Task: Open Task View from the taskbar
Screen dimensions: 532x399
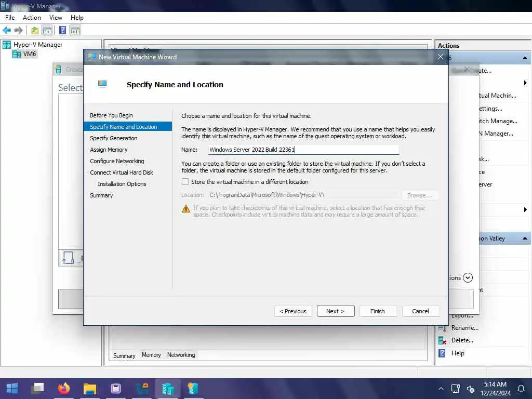Action: click(x=37, y=389)
